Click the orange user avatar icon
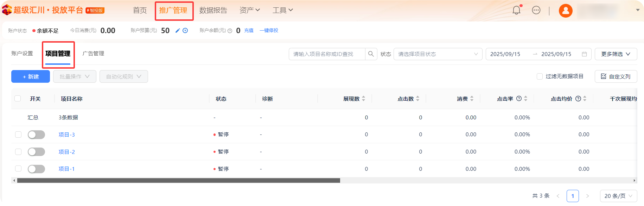The height and width of the screenshot is (206, 644). point(566,11)
